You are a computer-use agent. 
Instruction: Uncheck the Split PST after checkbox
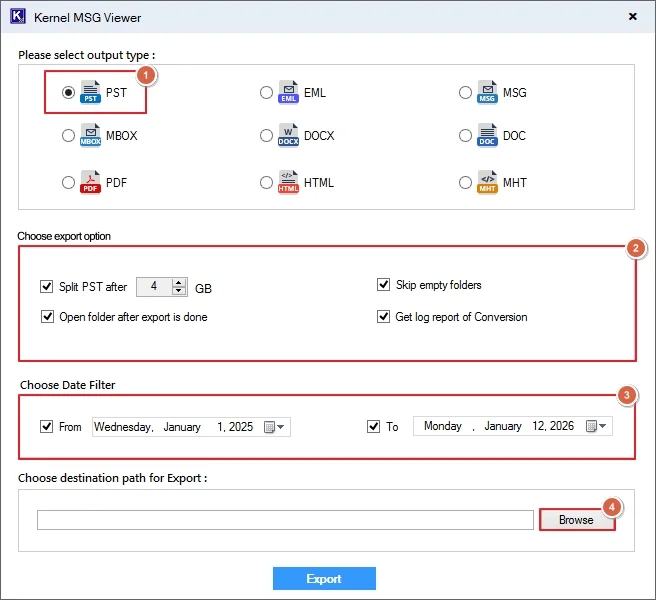[46, 287]
